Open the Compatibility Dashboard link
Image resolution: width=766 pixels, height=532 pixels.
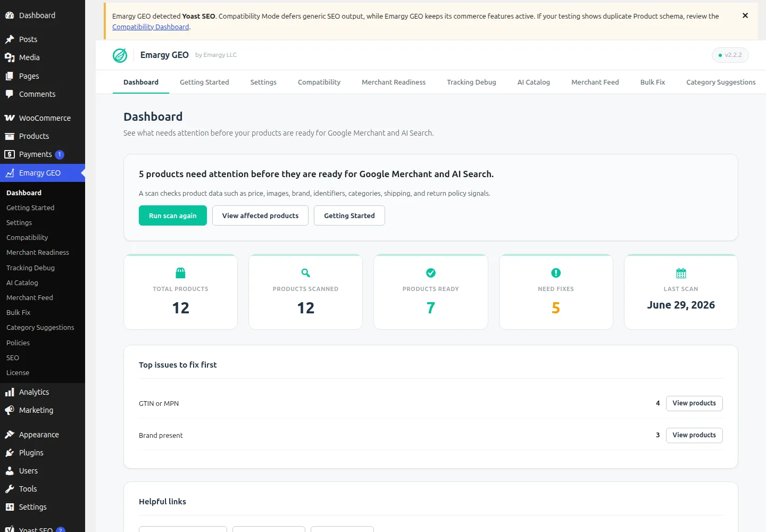[x=151, y=27]
